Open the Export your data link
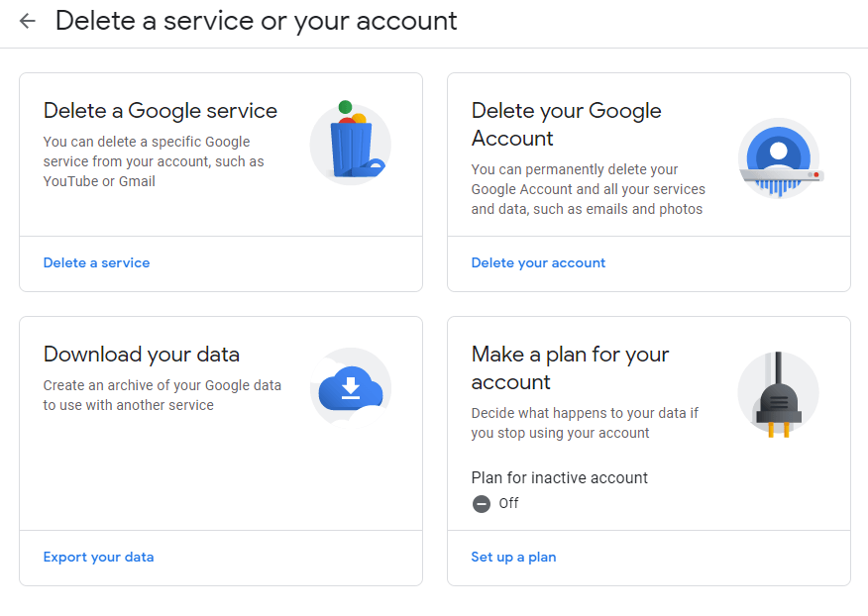Screen dimensions: 868x616 coord(98,558)
